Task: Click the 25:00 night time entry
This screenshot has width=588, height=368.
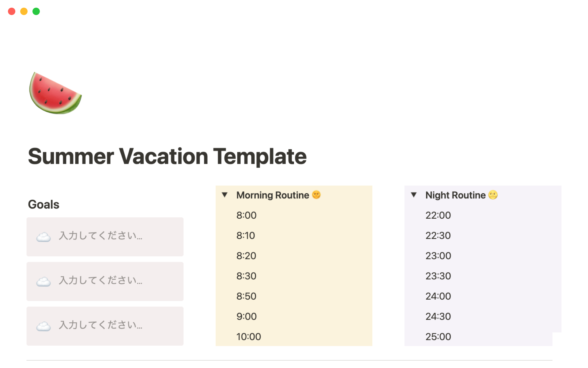Action: click(x=438, y=337)
